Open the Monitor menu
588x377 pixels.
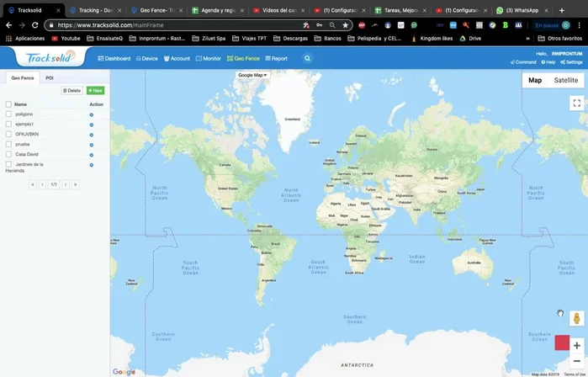coord(208,59)
